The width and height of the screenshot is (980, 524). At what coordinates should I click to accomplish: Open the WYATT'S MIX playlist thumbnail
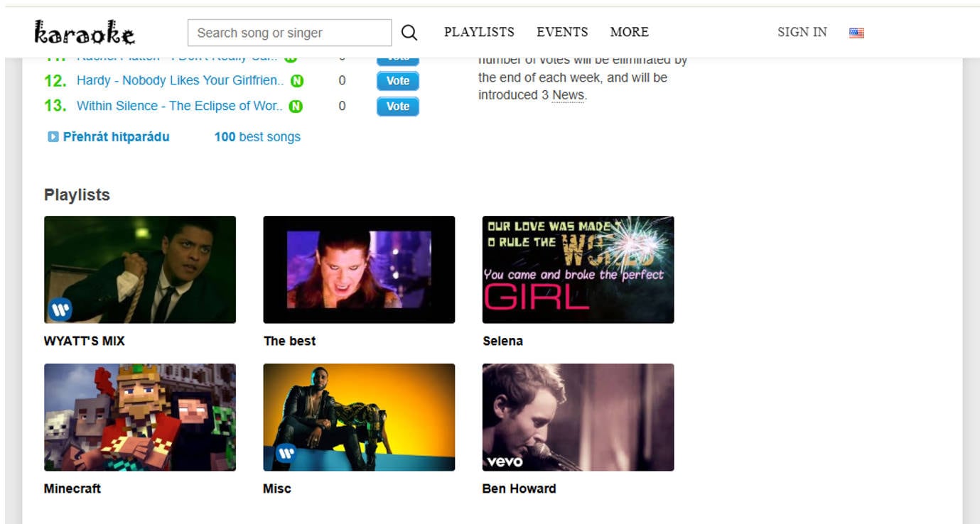[140, 270]
